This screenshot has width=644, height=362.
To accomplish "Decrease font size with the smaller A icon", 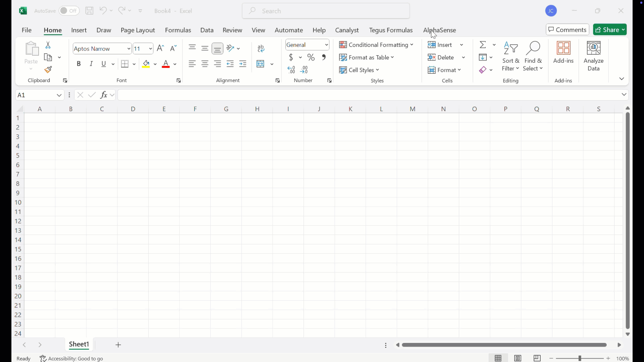I will (173, 48).
